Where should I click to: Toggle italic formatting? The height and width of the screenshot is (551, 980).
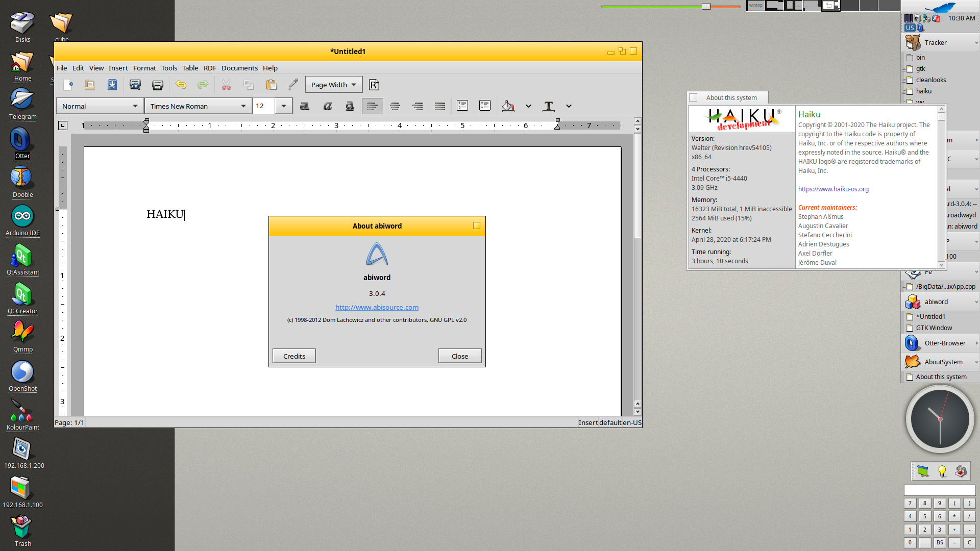327,106
